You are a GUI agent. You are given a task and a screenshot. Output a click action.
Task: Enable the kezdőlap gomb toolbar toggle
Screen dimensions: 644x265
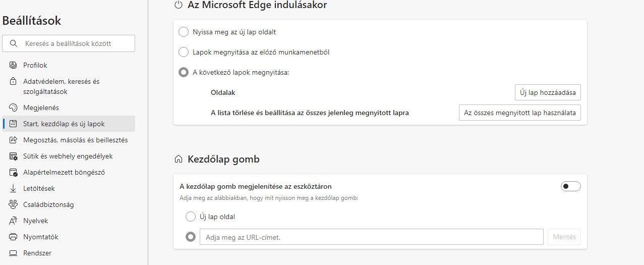[x=571, y=186]
